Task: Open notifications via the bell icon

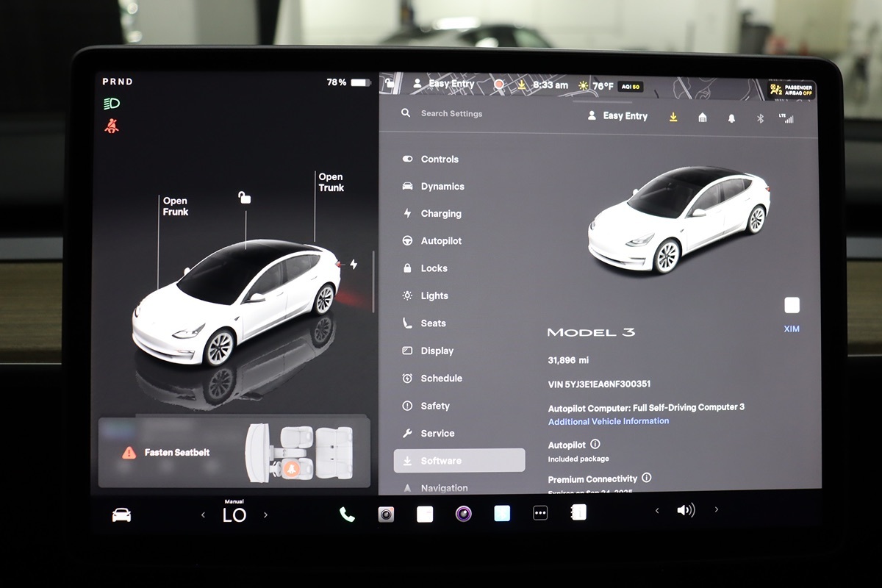Action: 731,118
